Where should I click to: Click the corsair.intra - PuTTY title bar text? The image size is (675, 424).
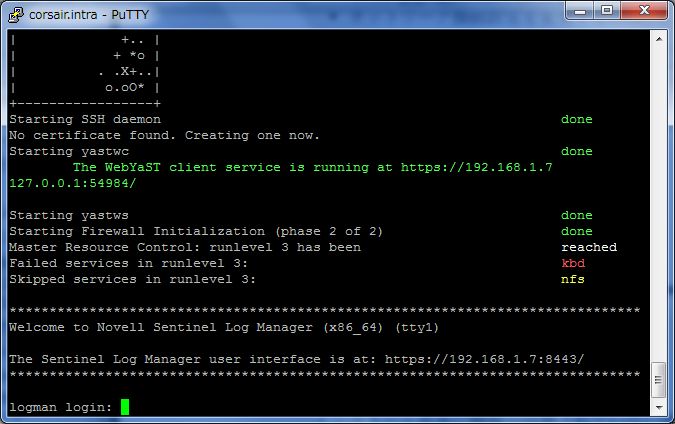click(x=89, y=15)
